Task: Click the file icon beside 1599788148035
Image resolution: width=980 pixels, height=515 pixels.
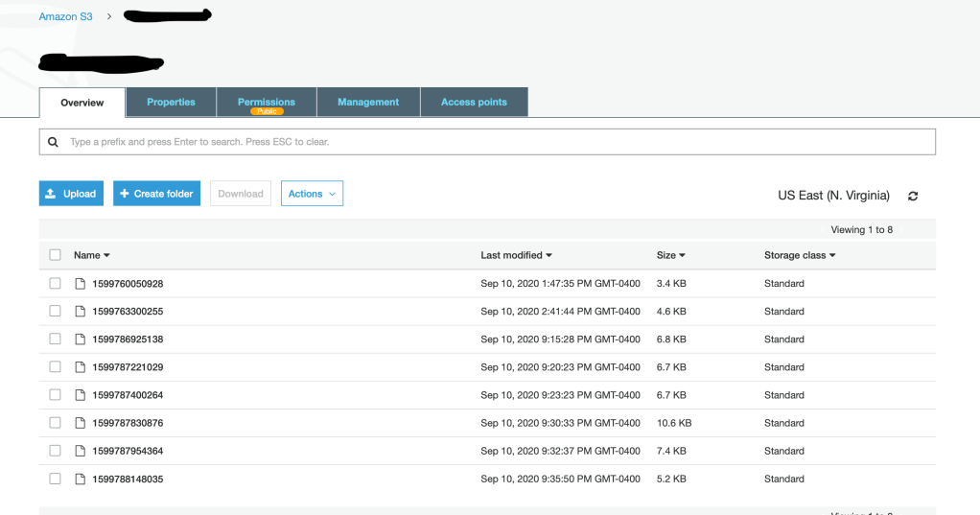Action: pos(80,479)
